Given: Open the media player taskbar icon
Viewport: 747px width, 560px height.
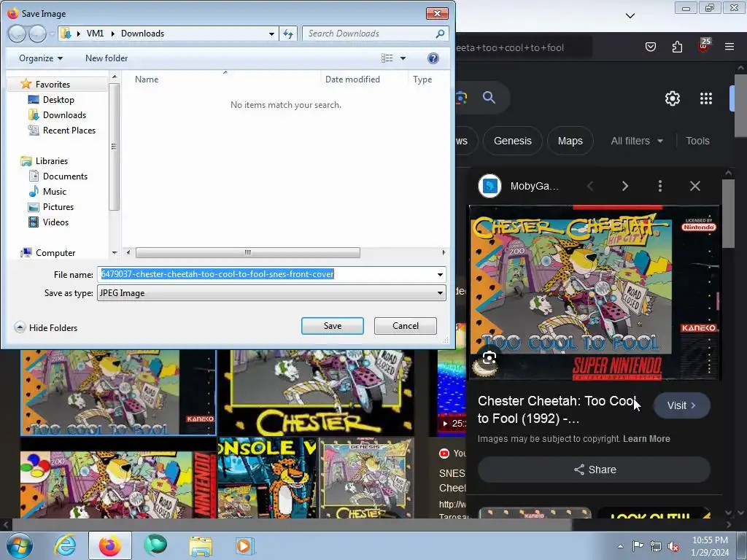Looking at the screenshot, I should point(245,545).
